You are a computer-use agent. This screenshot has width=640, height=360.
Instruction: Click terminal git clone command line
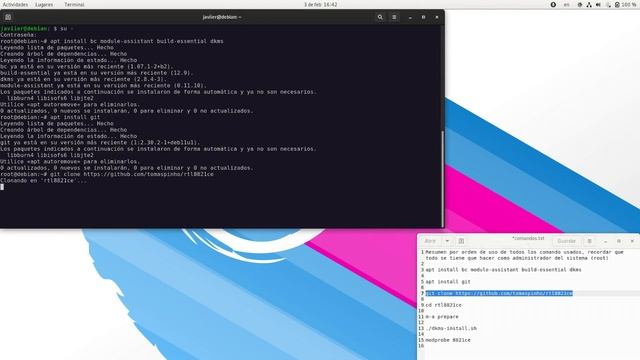[x=107, y=174]
